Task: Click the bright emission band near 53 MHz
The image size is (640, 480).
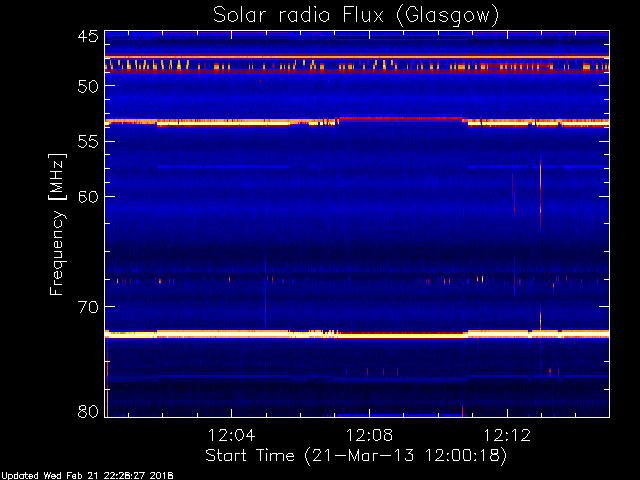Action: (357, 122)
